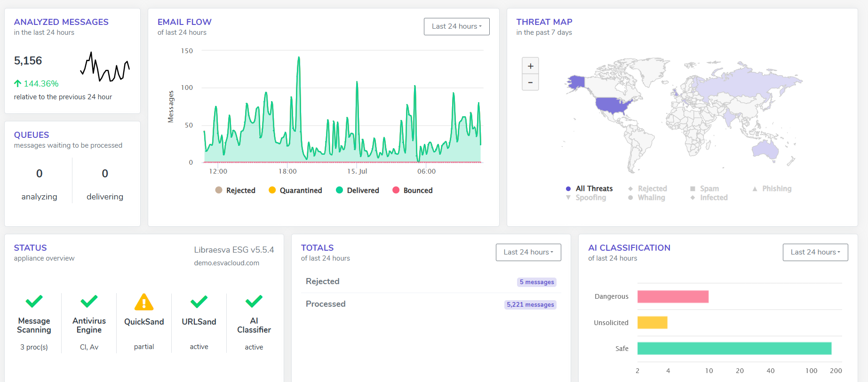This screenshot has height=382, width=868.
Task: Click the Message Scanning green checkmark icon
Action: click(34, 301)
